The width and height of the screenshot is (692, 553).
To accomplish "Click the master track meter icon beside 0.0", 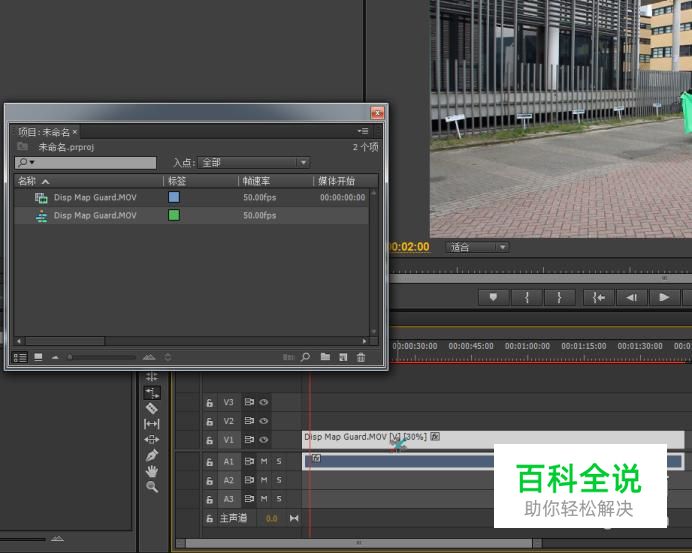I will click(294, 518).
